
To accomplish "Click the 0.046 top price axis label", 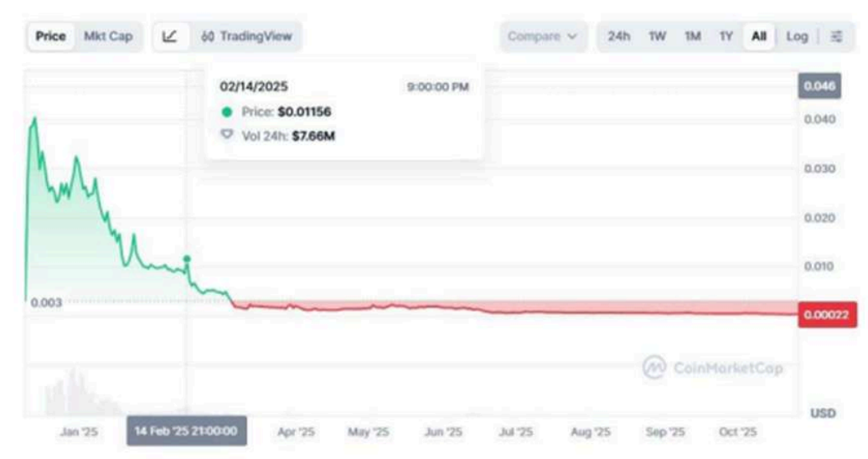I will (819, 86).
